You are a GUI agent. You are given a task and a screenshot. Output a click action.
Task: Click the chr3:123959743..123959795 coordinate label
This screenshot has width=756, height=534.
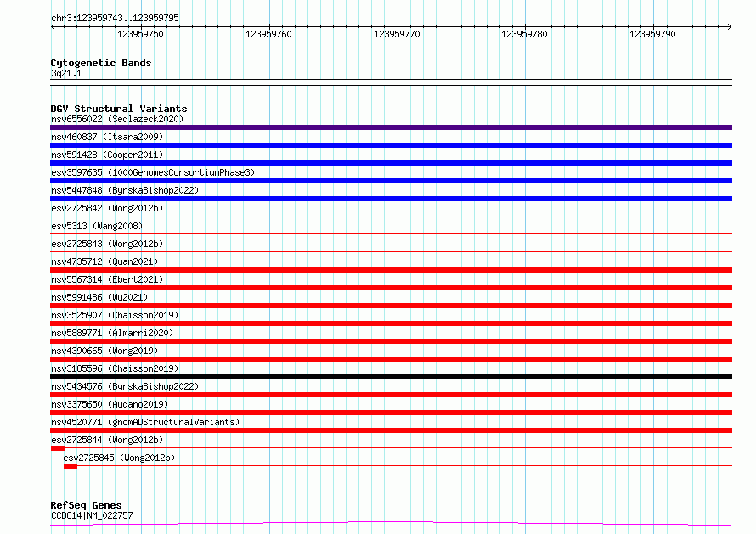tap(115, 18)
